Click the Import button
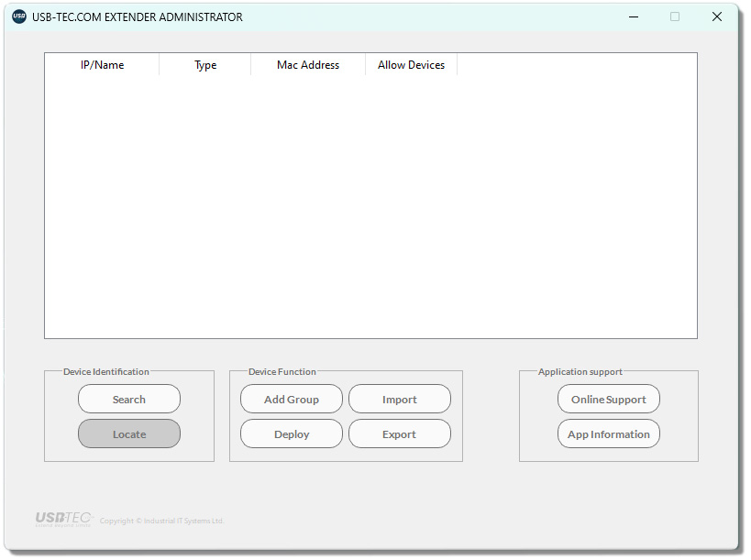751x560 pixels. [x=400, y=400]
